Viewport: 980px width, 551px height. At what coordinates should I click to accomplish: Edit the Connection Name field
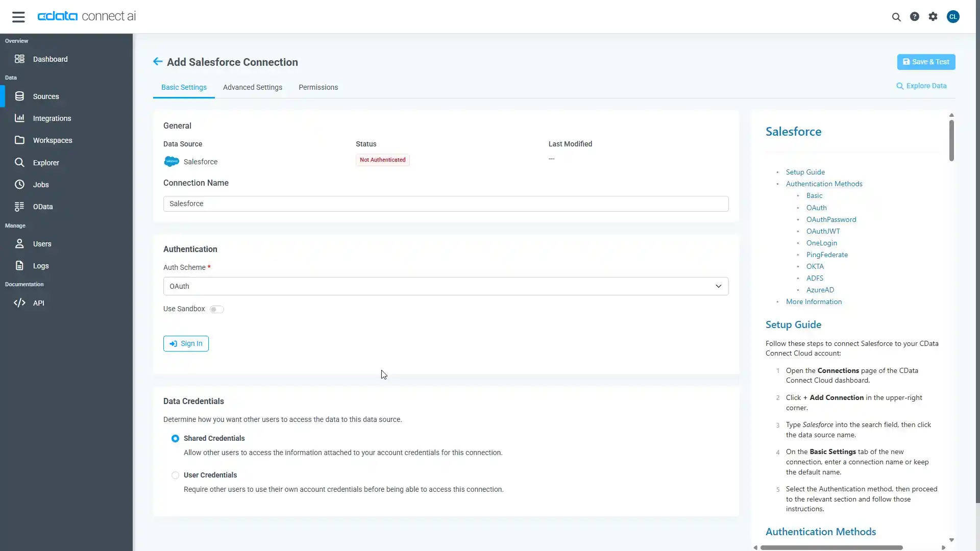click(x=446, y=204)
